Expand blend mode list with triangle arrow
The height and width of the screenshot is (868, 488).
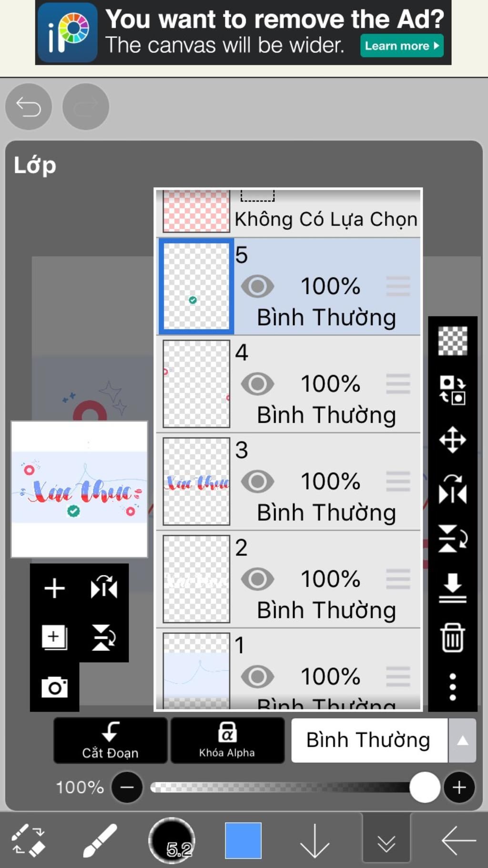click(462, 740)
